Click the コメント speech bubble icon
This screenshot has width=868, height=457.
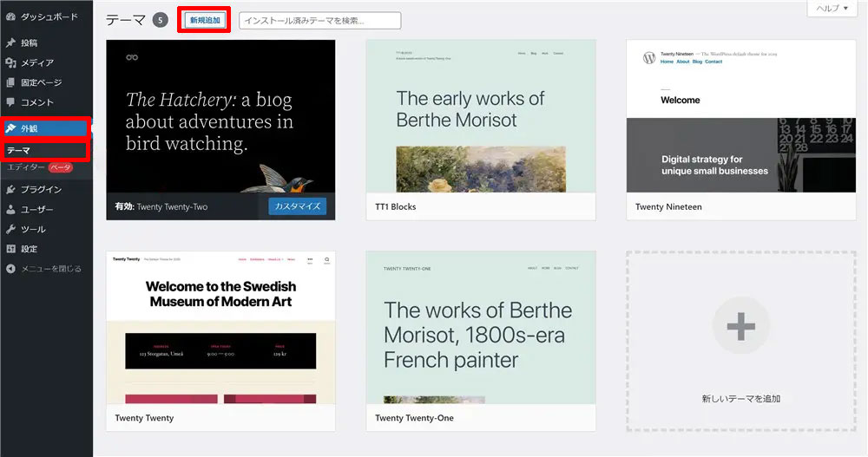point(10,102)
